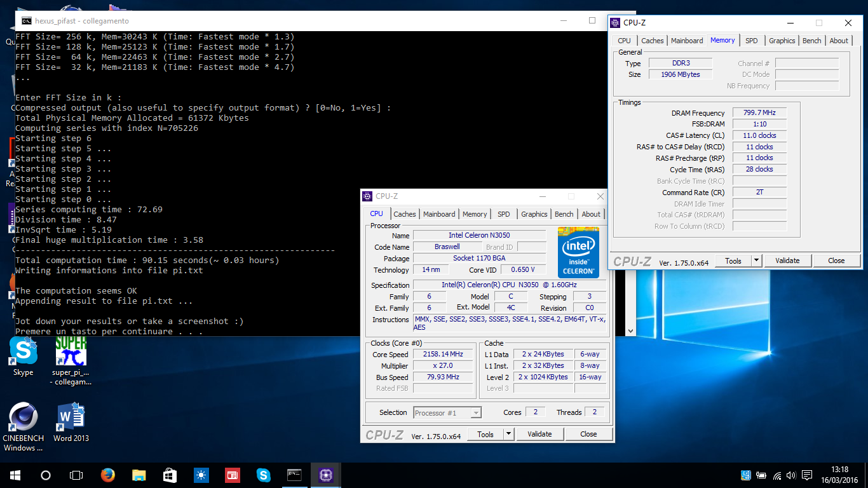The image size is (868, 488).
Task: Open the Windows Start menu
Action: point(15,475)
